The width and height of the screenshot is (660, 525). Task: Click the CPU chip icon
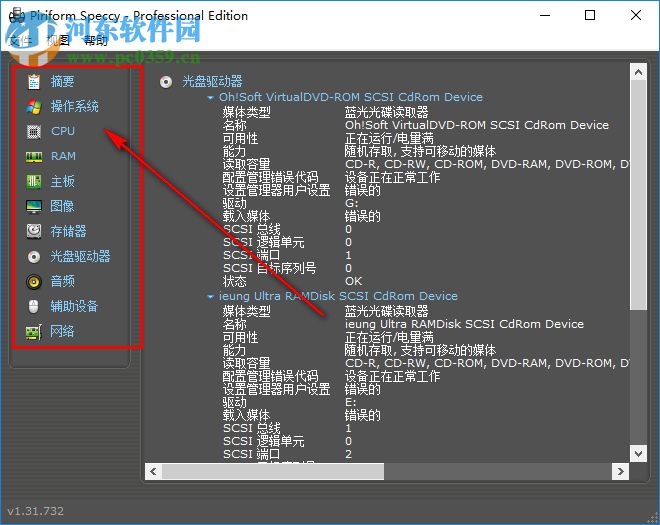click(34, 132)
